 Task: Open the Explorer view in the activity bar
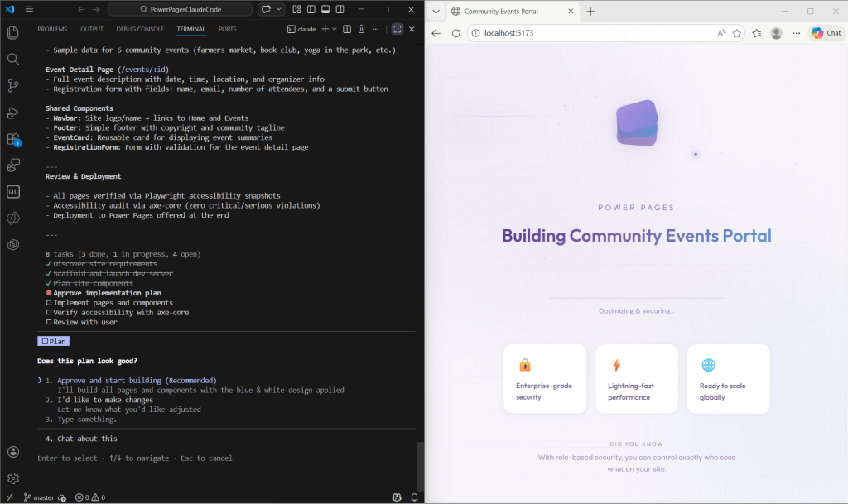point(12,33)
